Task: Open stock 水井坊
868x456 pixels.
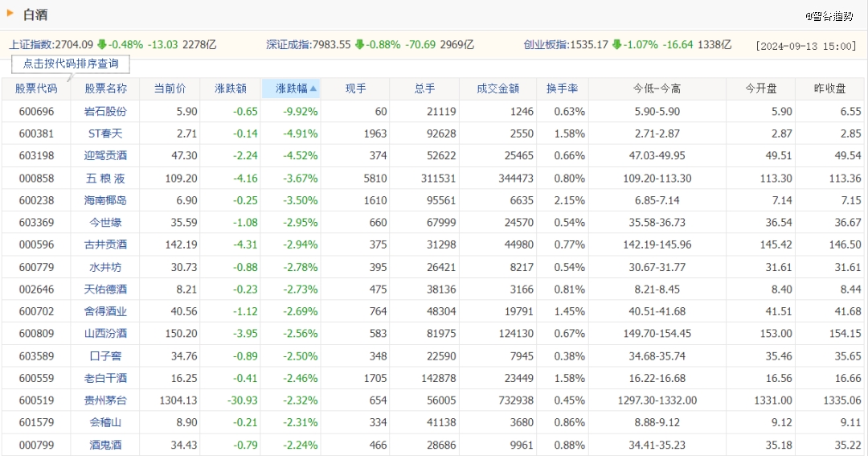Action: (105, 267)
